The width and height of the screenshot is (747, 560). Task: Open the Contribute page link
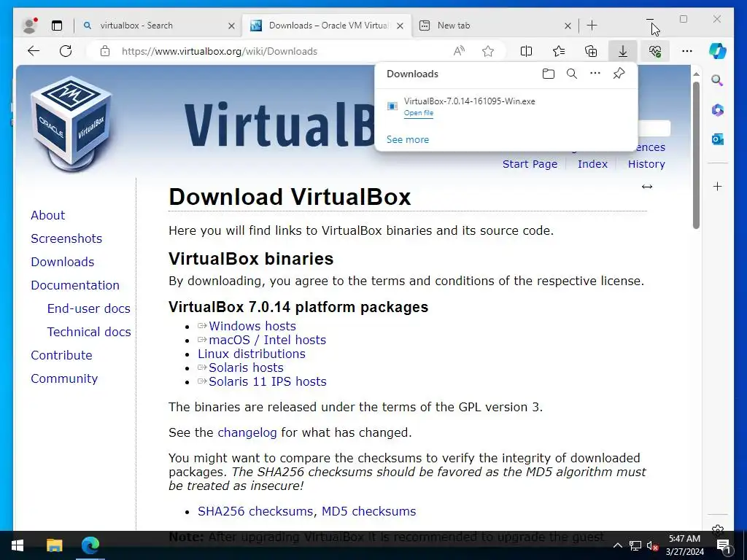pyautogui.click(x=61, y=355)
